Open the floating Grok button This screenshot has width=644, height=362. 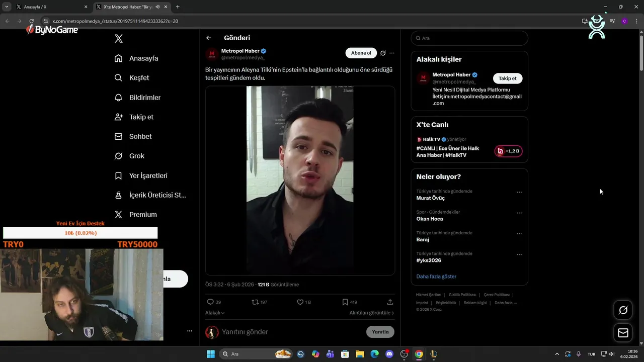pos(623,310)
